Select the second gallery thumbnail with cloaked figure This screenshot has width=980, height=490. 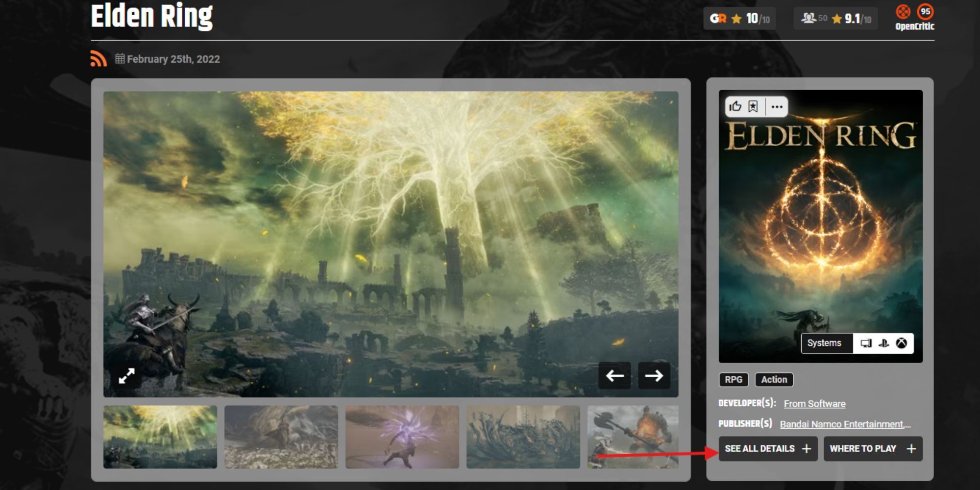pyautogui.click(x=281, y=437)
